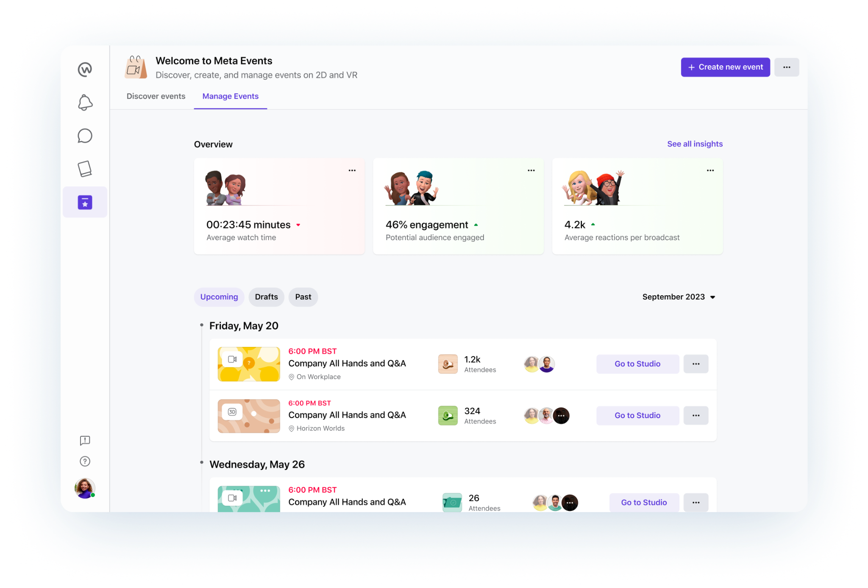Click host avatars on On Workplace event
868x588 pixels.
pyautogui.click(x=539, y=364)
